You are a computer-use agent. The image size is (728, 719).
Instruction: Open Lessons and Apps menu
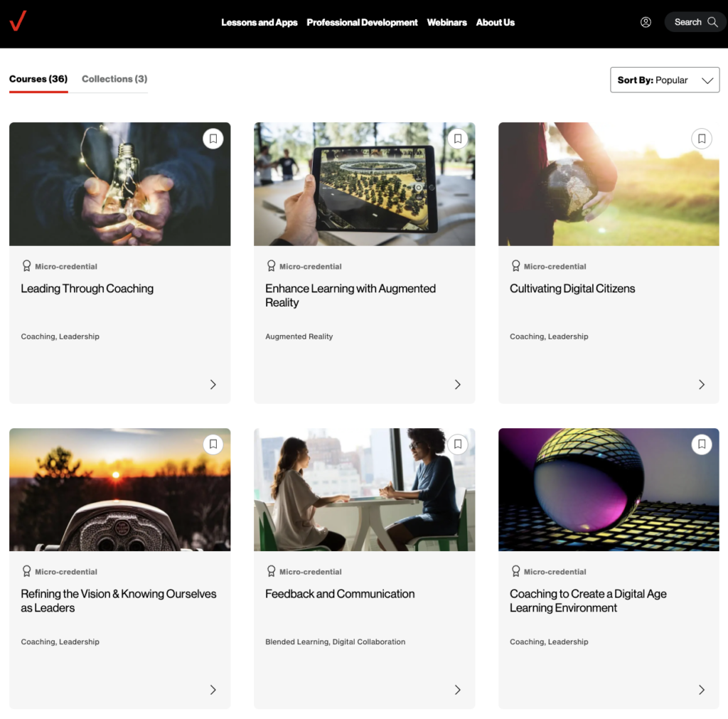pos(259,23)
